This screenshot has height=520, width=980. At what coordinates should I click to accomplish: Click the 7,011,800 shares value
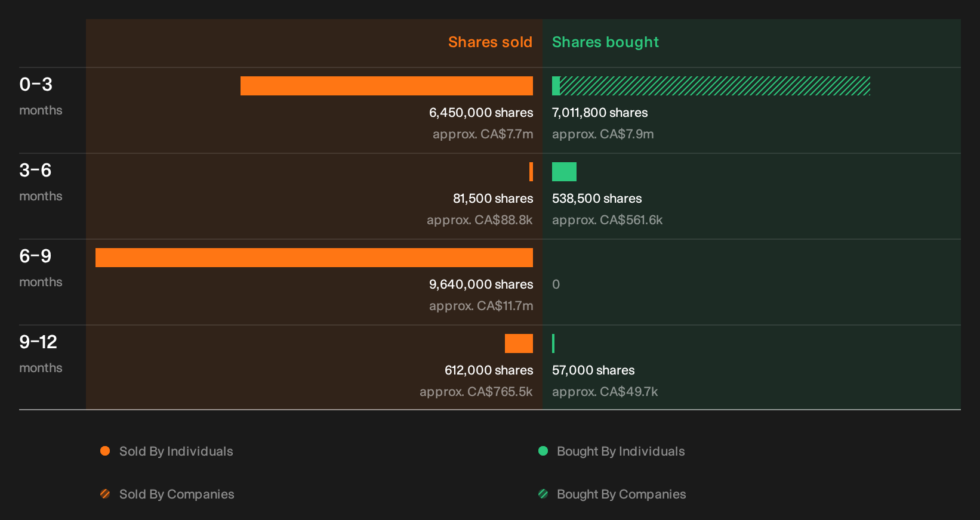coord(600,113)
